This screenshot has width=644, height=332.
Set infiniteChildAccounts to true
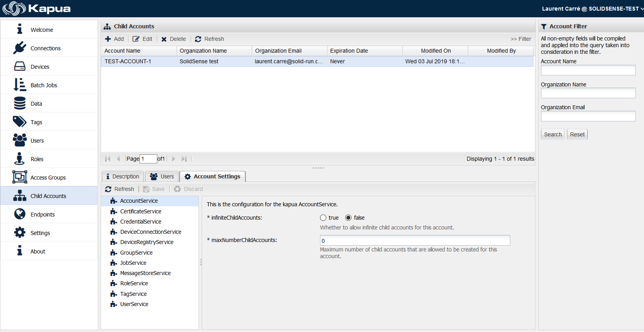click(x=323, y=218)
